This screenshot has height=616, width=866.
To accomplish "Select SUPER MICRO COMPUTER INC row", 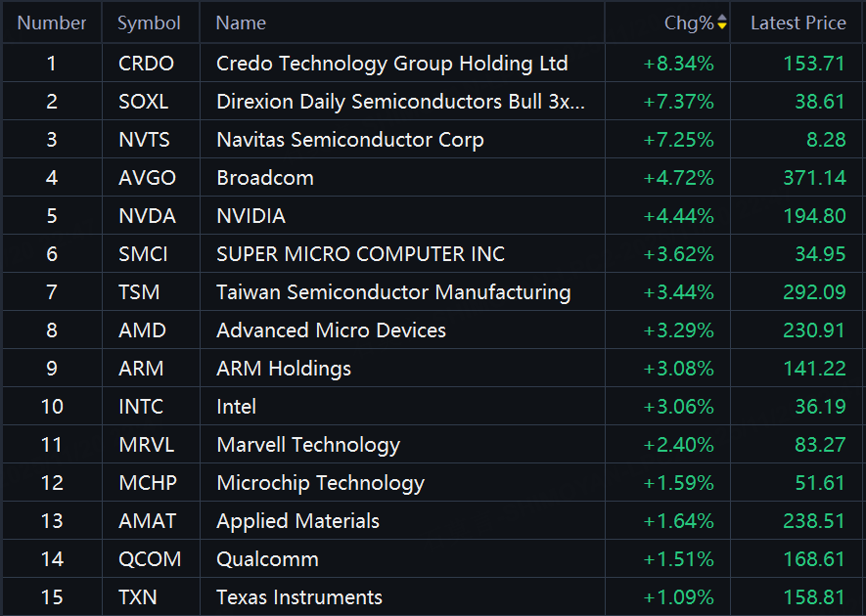I will pos(360,254).
